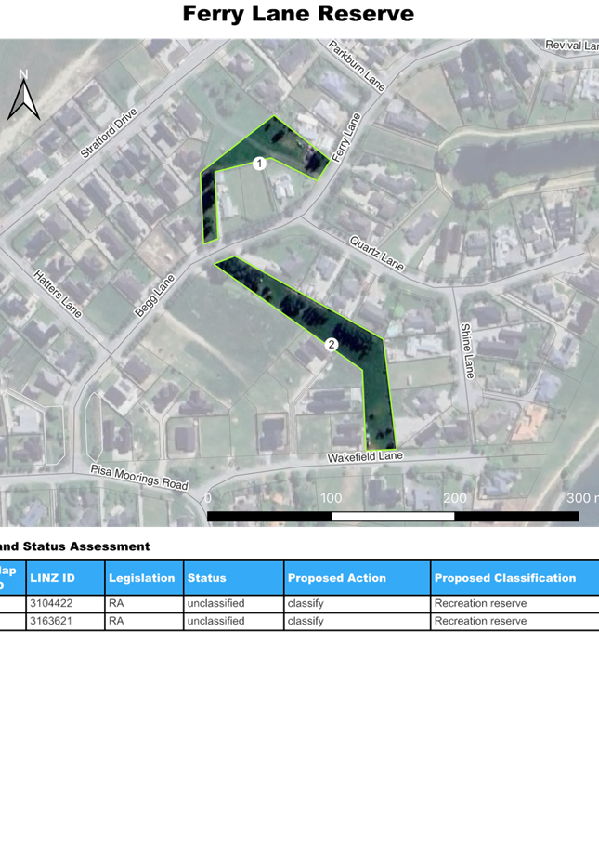Click the Parkburn Lane street label

pyautogui.click(x=357, y=65)
